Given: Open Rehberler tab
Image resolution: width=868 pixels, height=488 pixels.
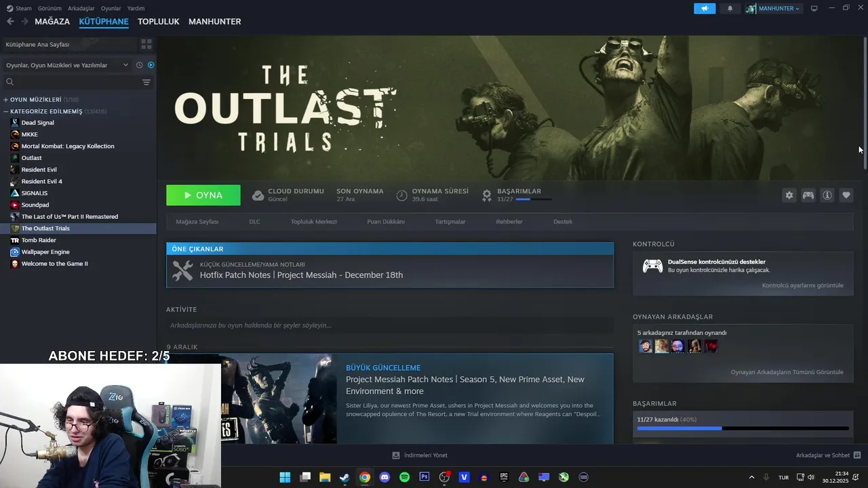Looking at the screenshot, I should coord(509,222).
